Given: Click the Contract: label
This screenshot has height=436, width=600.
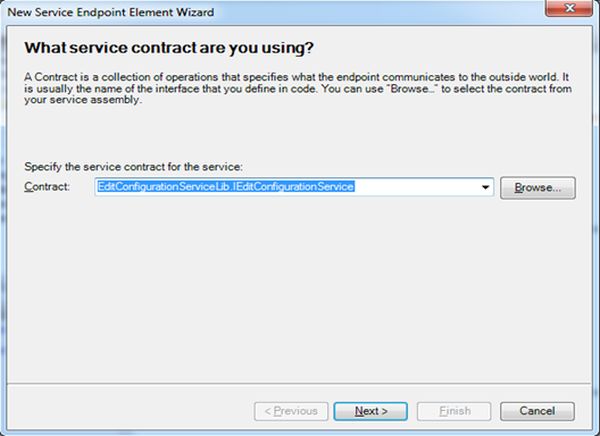Looking at the screenshot, I should point(47,187).
